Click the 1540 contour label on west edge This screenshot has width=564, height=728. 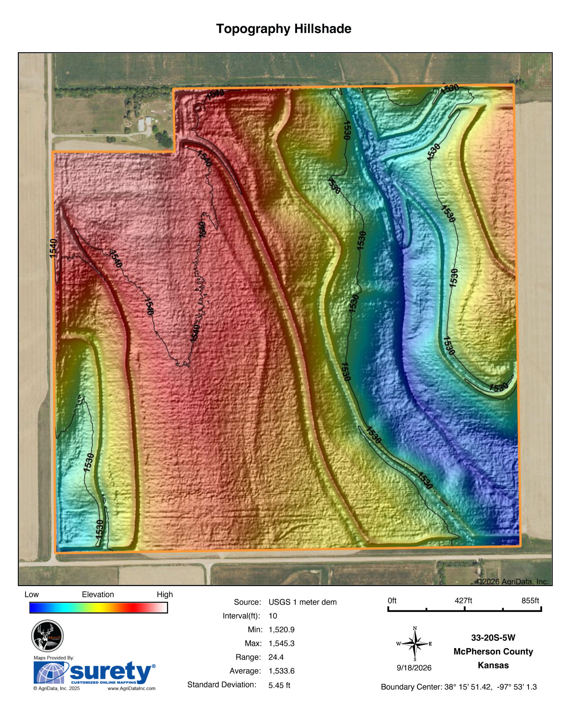[53, 248]
